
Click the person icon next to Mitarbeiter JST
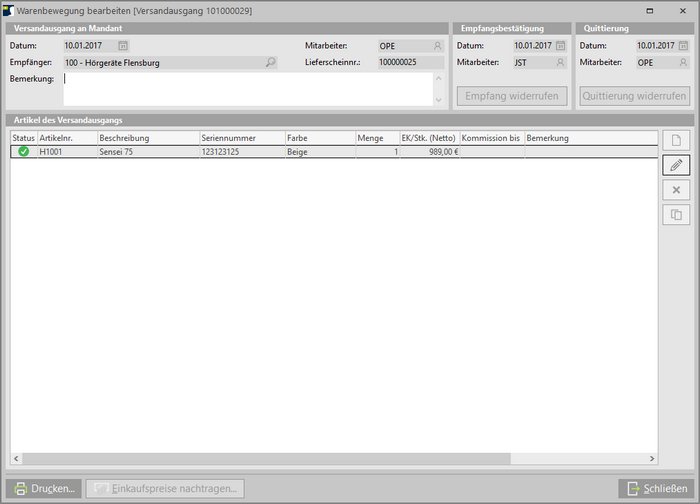tap(560, 62)
